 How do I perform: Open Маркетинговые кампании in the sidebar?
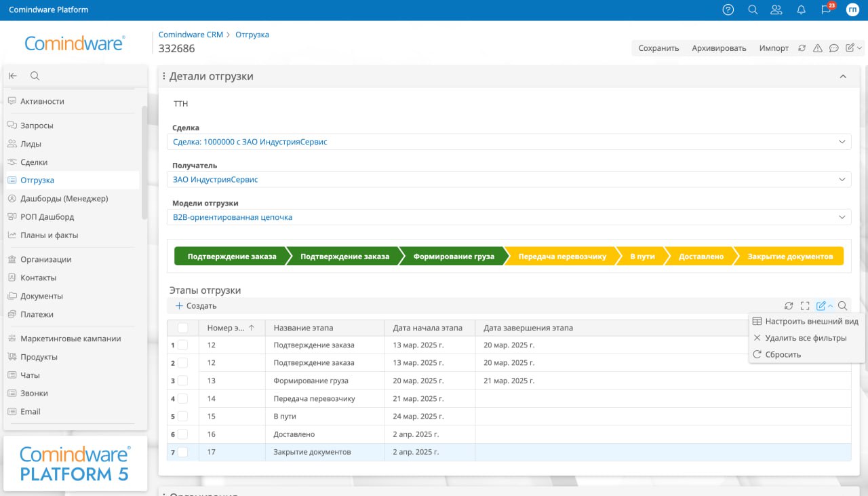(x=71, y=339)
